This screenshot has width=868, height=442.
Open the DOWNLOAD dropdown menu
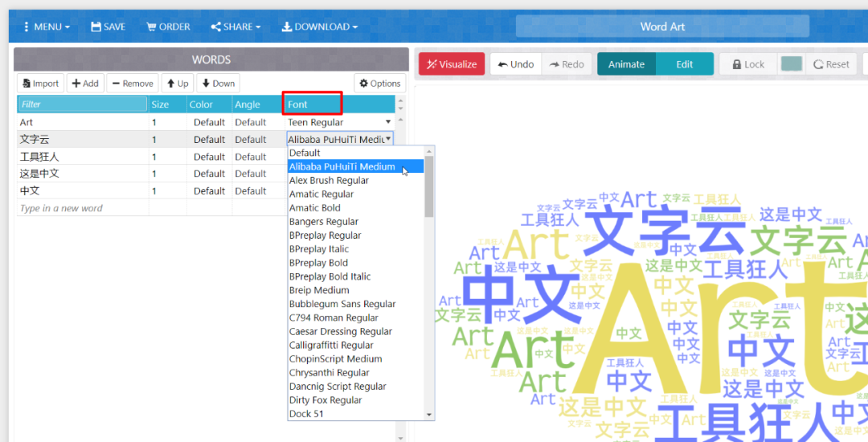(x=320, y=27)
